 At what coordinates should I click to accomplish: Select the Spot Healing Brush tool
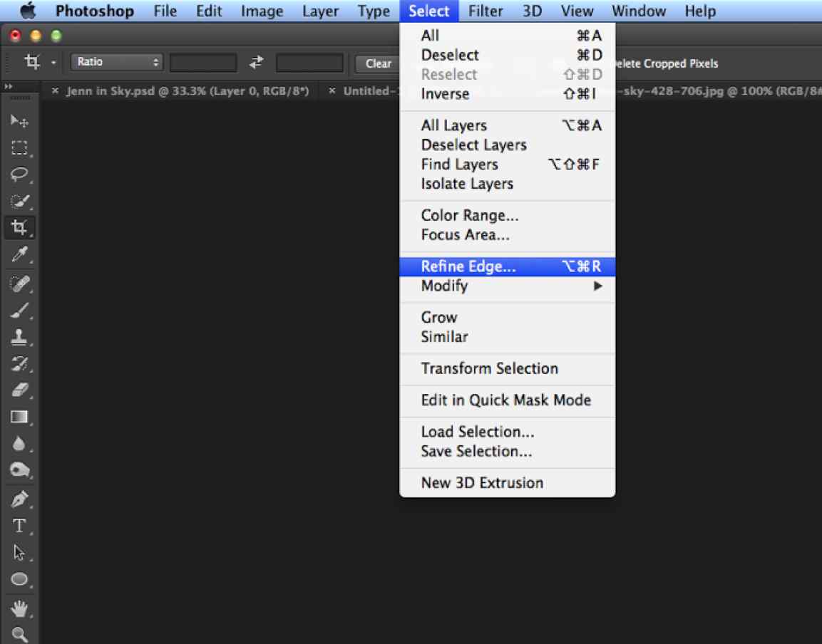(x=19, y=284)
